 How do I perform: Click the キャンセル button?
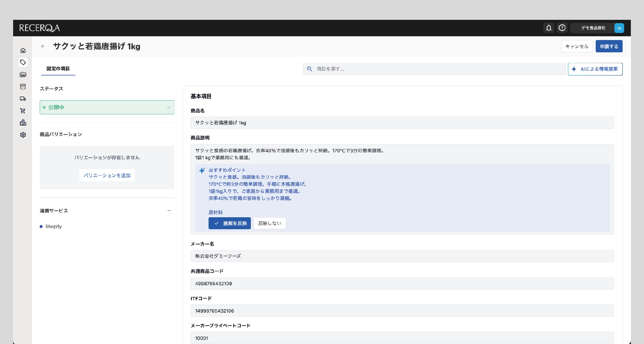(577, 46)
